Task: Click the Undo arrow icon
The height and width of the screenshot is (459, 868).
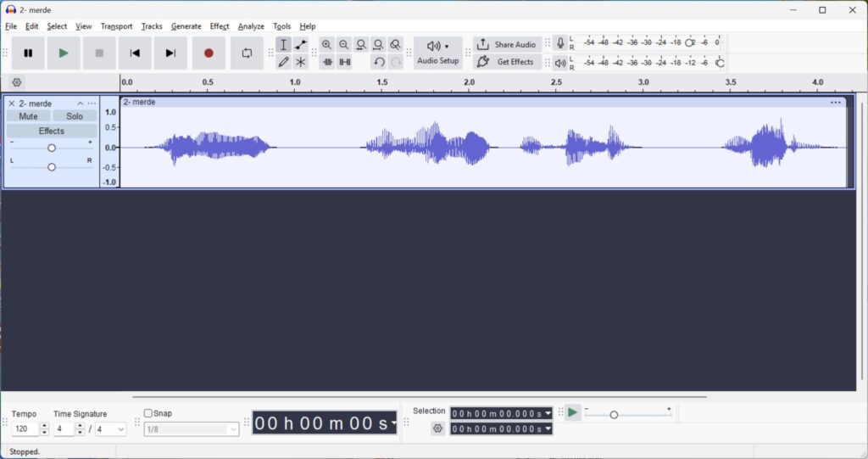Action: tap(379, 62)
